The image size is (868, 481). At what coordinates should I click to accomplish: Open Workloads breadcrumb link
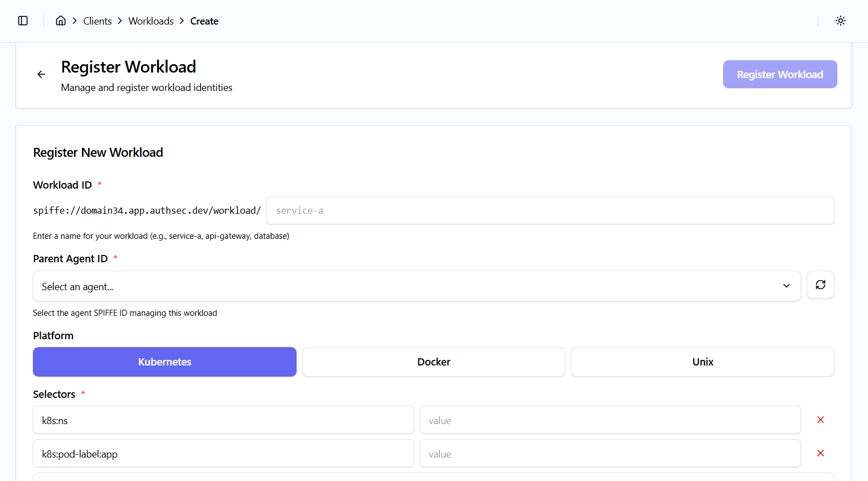point(151,21)
